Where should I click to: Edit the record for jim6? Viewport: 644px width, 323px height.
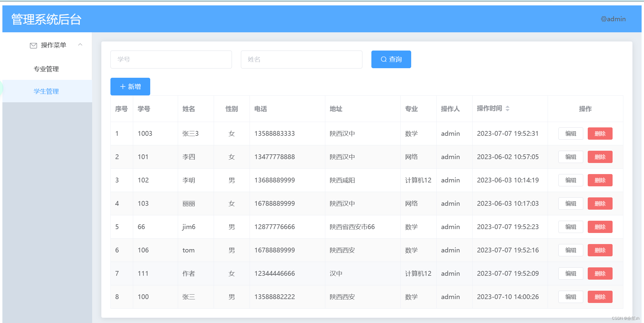pyautogui.click(x=570, y=227)
